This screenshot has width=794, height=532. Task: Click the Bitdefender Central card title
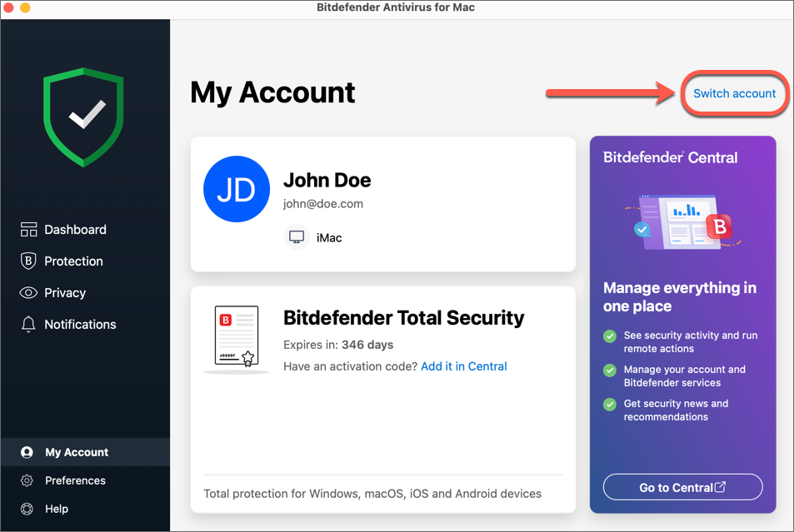click(670, 157)
